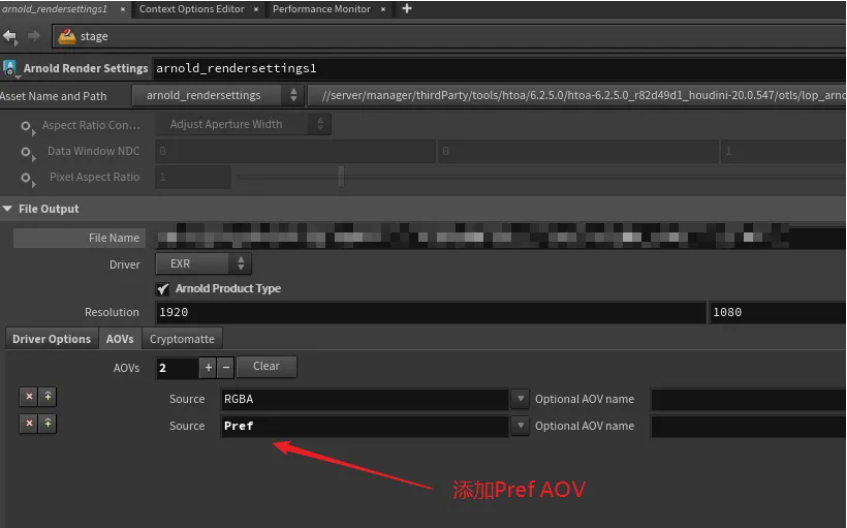This screenshot has height=528, width=847.
Task: Click the asset path field
Action: (577, 96)
